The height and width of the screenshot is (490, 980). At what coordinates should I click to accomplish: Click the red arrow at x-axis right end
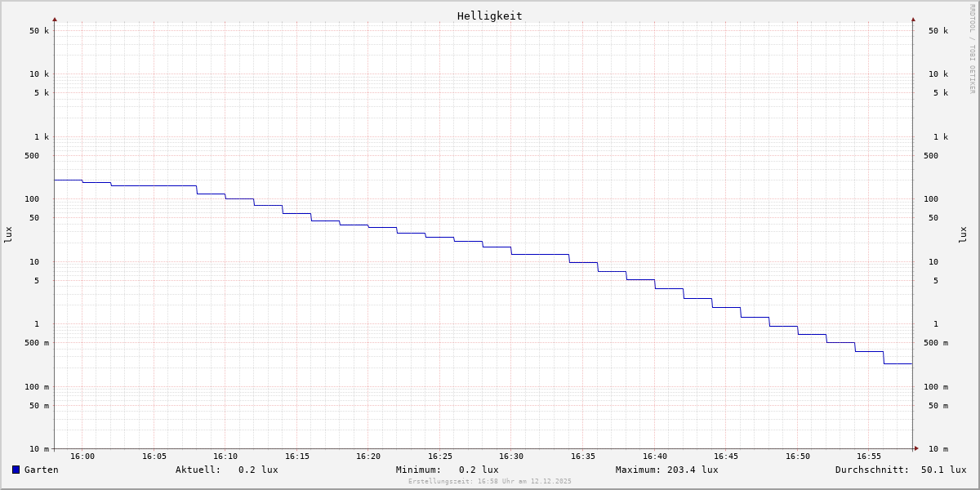(915, 448)
